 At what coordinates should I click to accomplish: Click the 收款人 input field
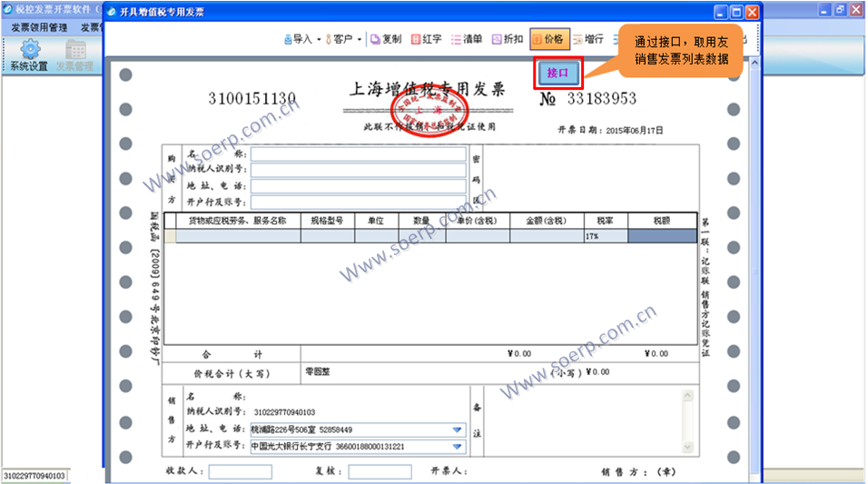pyautogui.click(x=241, y=472)
